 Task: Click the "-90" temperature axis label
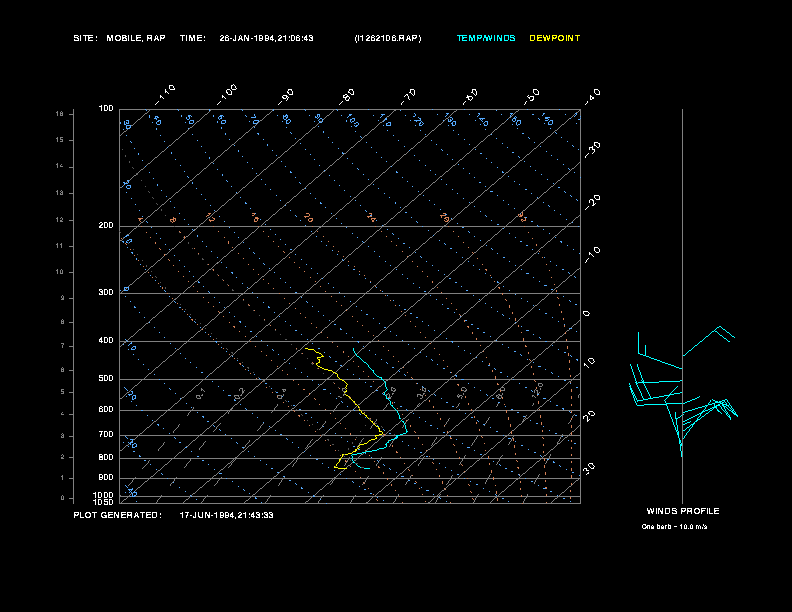point(286,97)
